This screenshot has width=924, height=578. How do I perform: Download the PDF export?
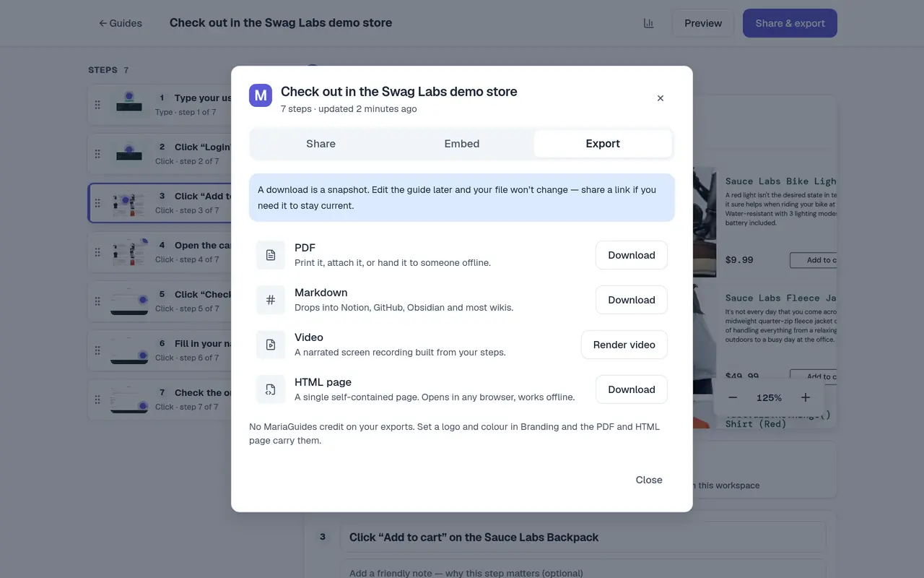click(632, 255)
